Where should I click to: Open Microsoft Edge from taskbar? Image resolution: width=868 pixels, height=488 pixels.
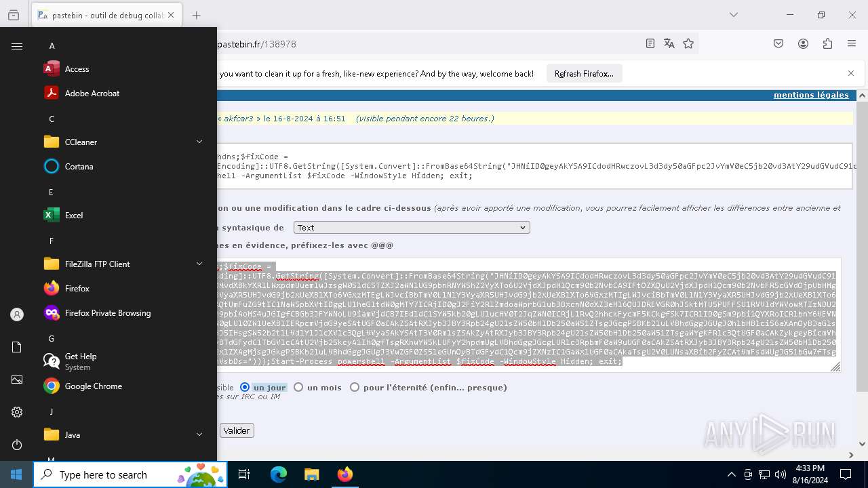(279, 475)
